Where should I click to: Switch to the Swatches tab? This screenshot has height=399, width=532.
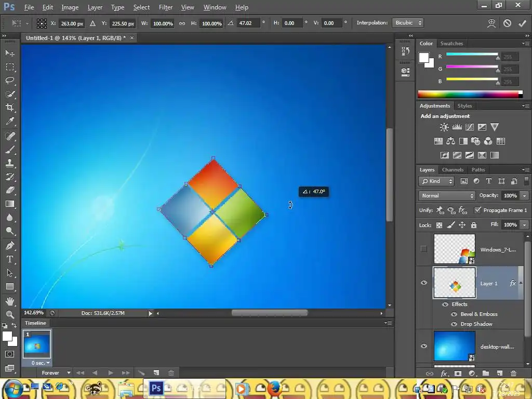451,44
